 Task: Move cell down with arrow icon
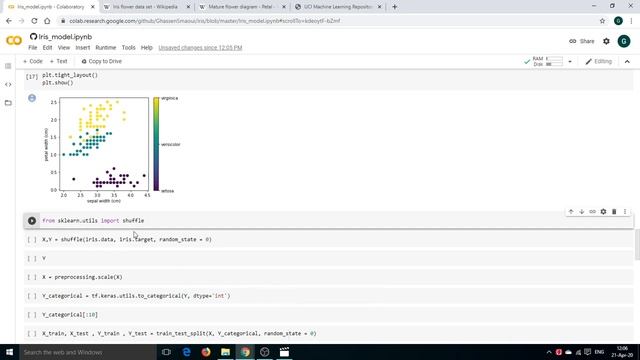582,211
